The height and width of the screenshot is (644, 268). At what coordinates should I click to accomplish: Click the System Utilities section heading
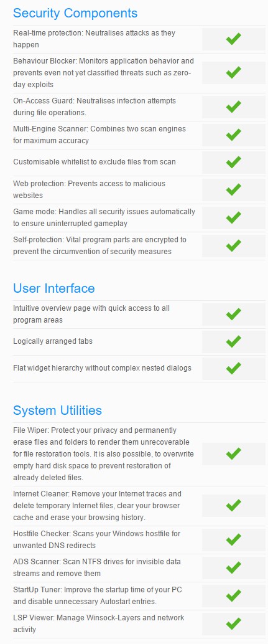click(x=57, y=410)
